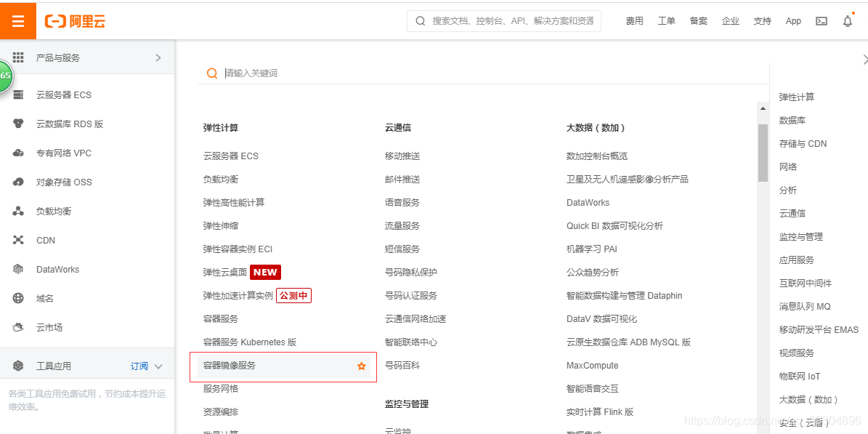Open the notification bell icon
This screenshot has width=868, height=434.
(847, 21)
